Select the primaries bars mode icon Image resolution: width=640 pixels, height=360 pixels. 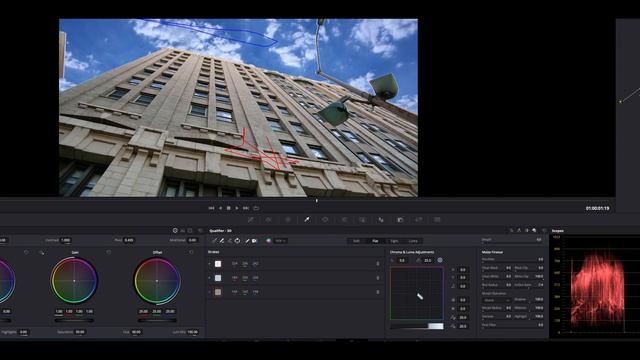[183, 231]
